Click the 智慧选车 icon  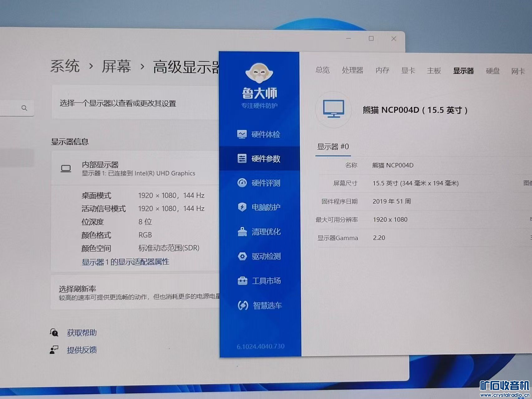(x=243, y=305)
